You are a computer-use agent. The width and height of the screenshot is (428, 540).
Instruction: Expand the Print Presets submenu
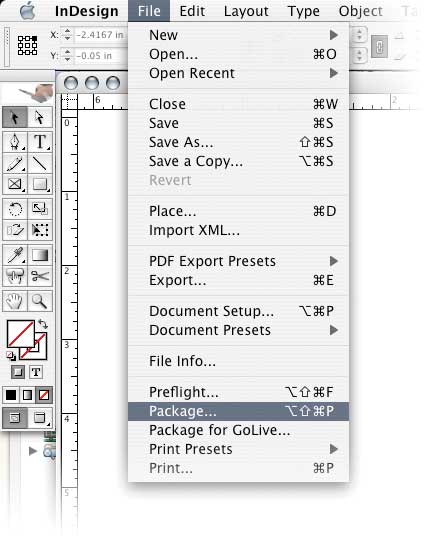tap(239, 449)
